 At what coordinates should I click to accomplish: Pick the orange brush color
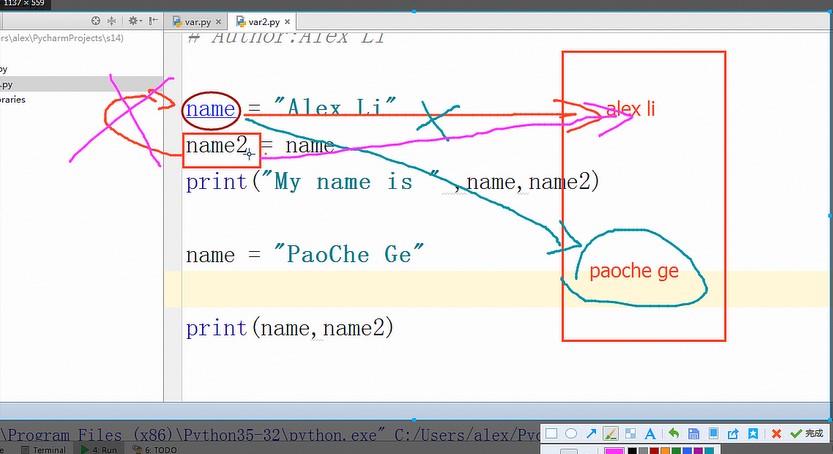tap(665, 451)
